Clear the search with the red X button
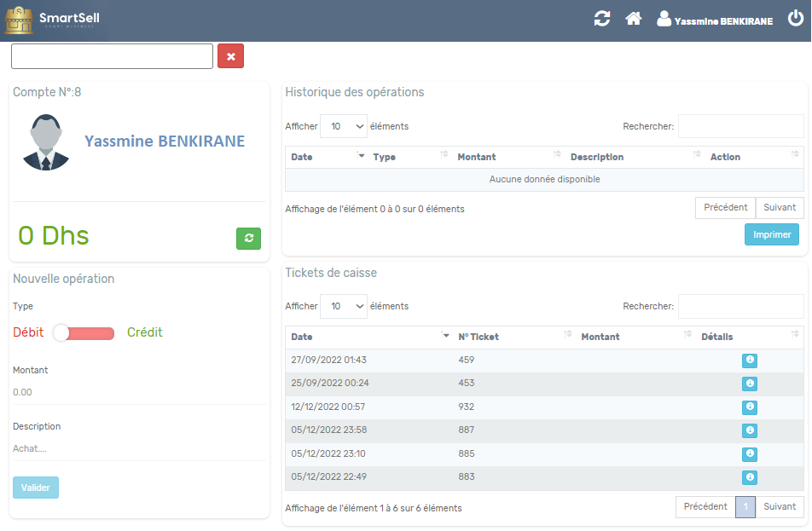The image size is (812, 531). tap(230, 56)
